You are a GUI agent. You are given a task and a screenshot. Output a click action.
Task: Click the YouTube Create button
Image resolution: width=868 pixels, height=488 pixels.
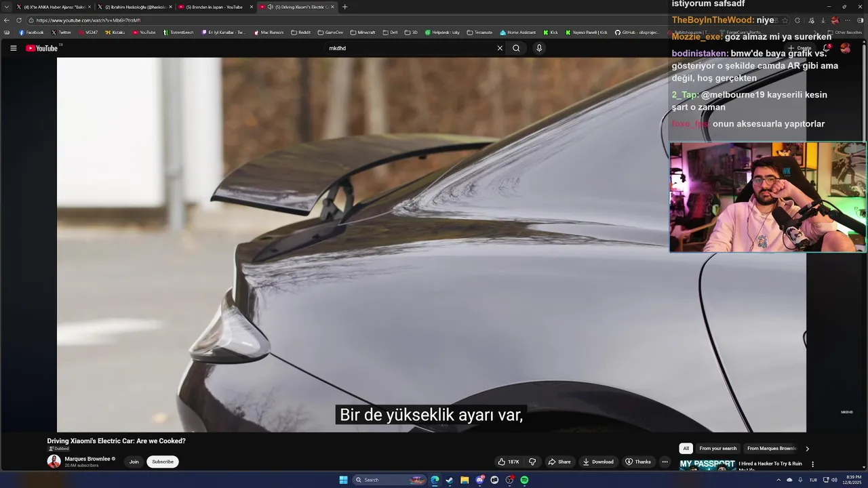click(x=800, y=48)
